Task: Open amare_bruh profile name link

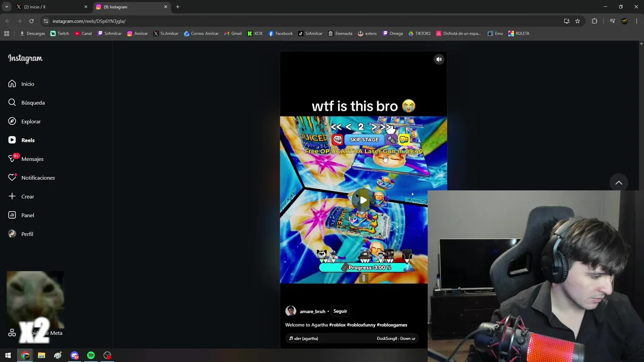Action: tap(312, 311)
